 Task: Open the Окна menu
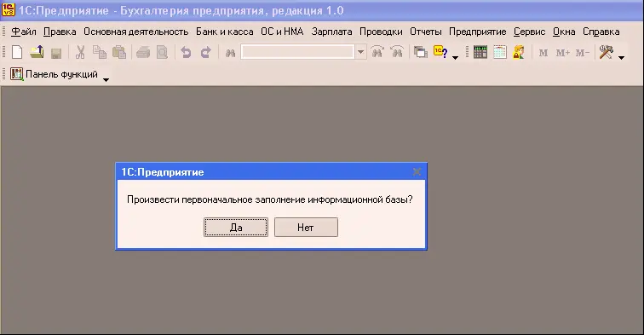pos(564,32)
